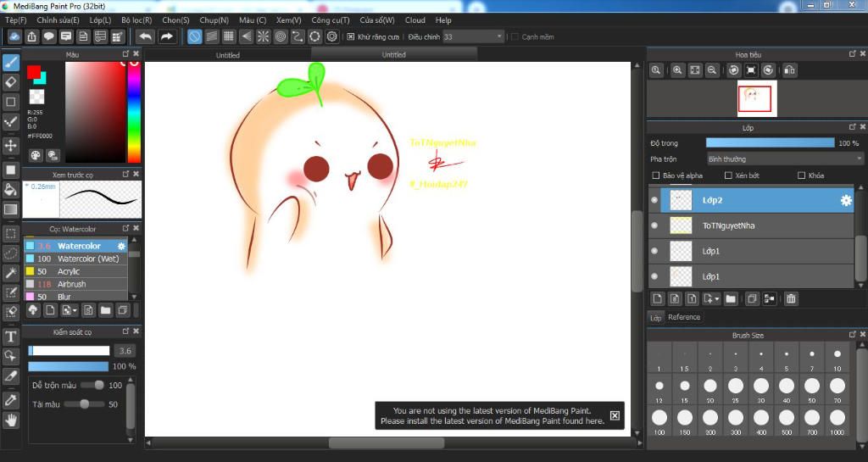Expand the Điều chỉnh value dropdown
This screenshot has height=462, width=868.
pyautogui.click(x=498, y=36)
